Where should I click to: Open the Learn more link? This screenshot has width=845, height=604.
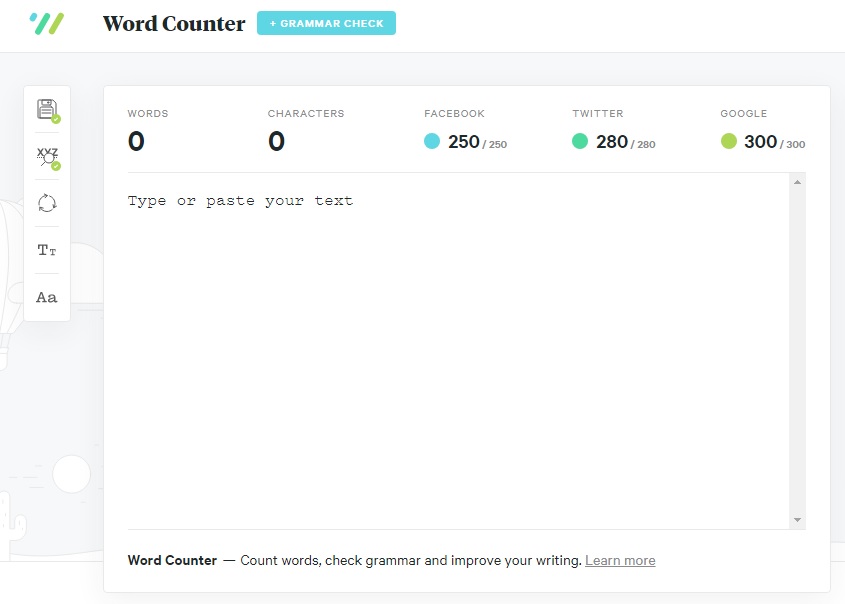620,560
